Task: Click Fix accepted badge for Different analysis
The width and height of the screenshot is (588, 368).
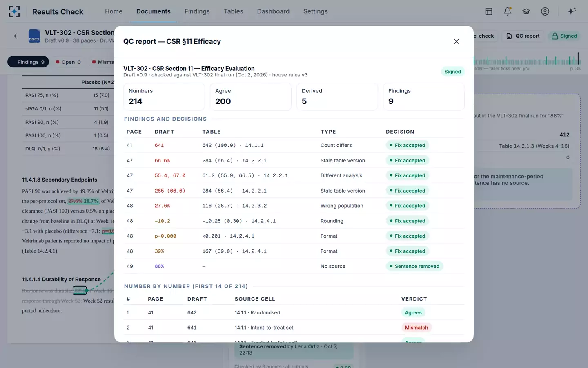Action: 407,175
